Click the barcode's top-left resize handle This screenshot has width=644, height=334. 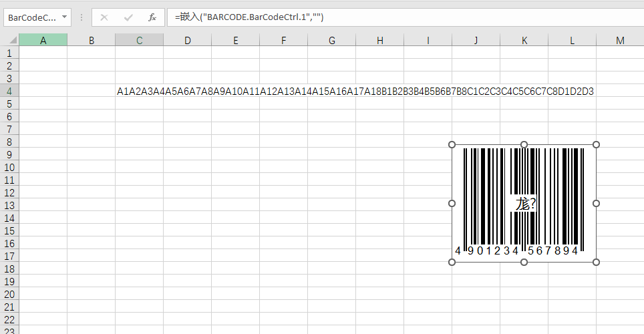(452, 144)
